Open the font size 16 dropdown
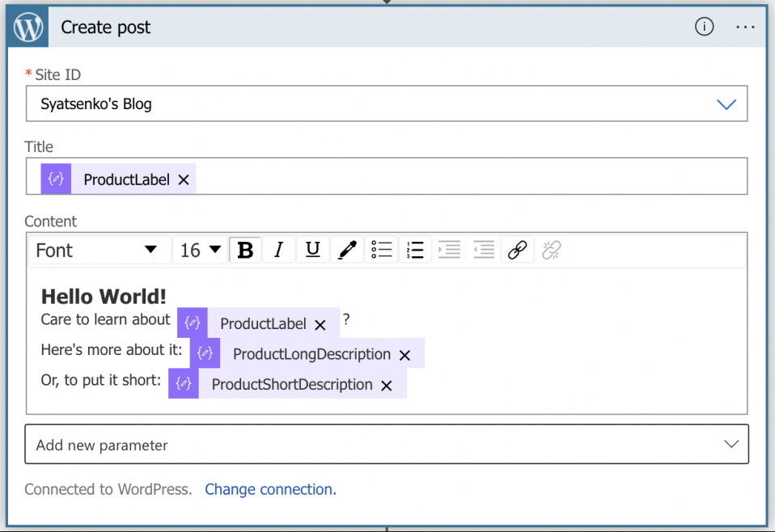This screenshot has height=532, width=775. 200,250
